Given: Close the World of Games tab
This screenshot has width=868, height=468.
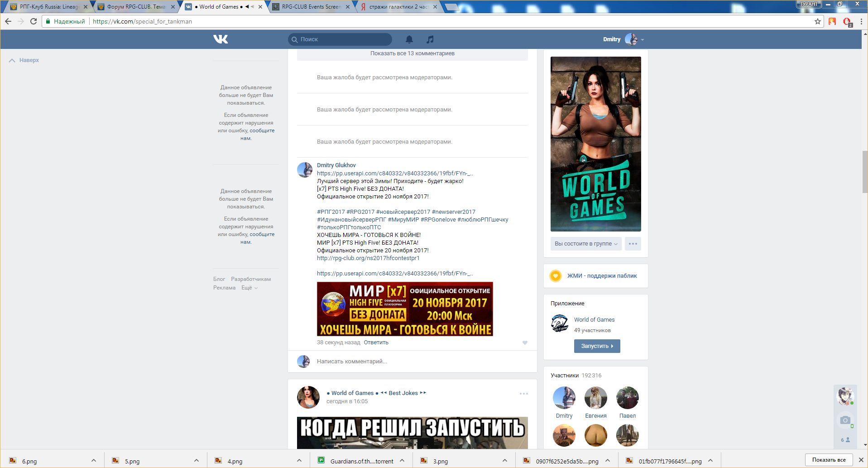Looking at the screenshot, I should click(260, 7).
